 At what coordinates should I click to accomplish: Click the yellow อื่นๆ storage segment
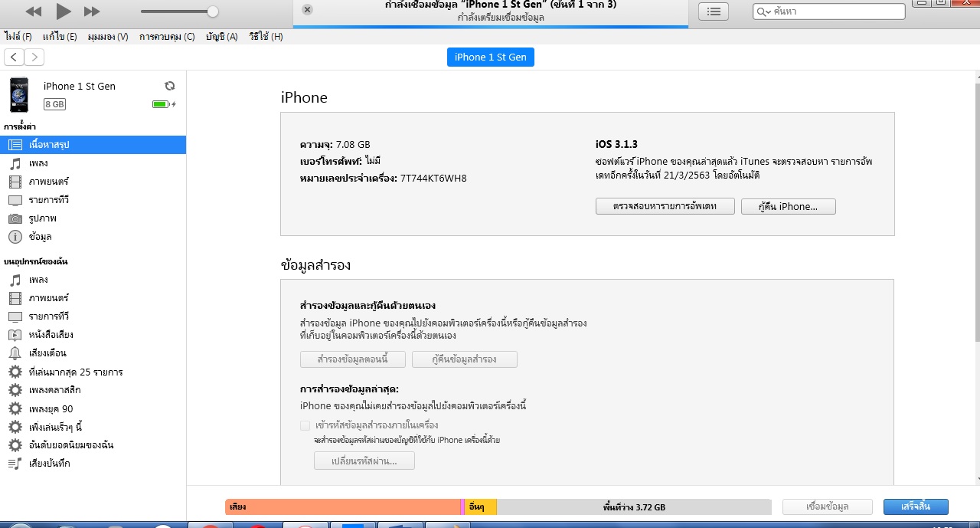coord(482,507)
